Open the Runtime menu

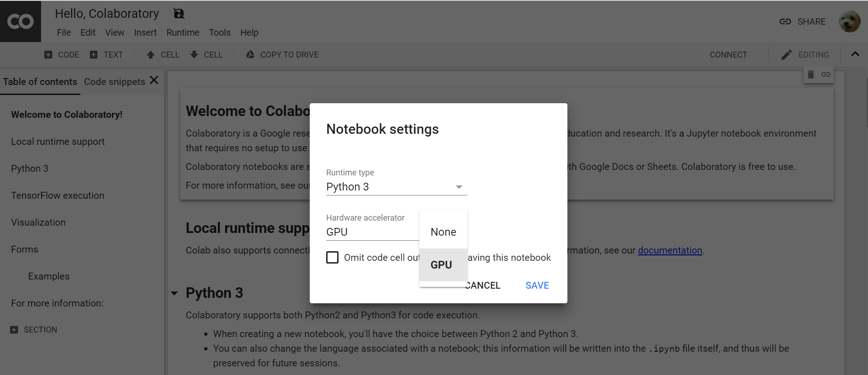tap(183, 32)
